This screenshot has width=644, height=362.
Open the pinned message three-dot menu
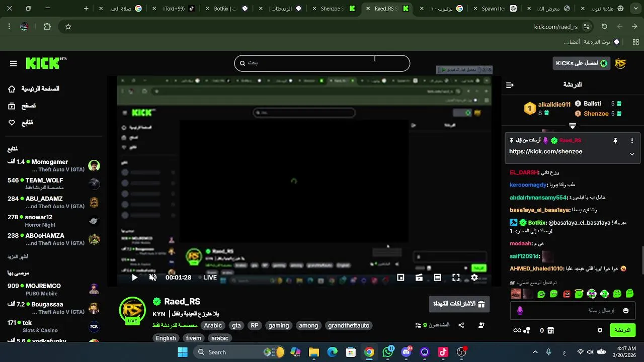tap(632, 141)
